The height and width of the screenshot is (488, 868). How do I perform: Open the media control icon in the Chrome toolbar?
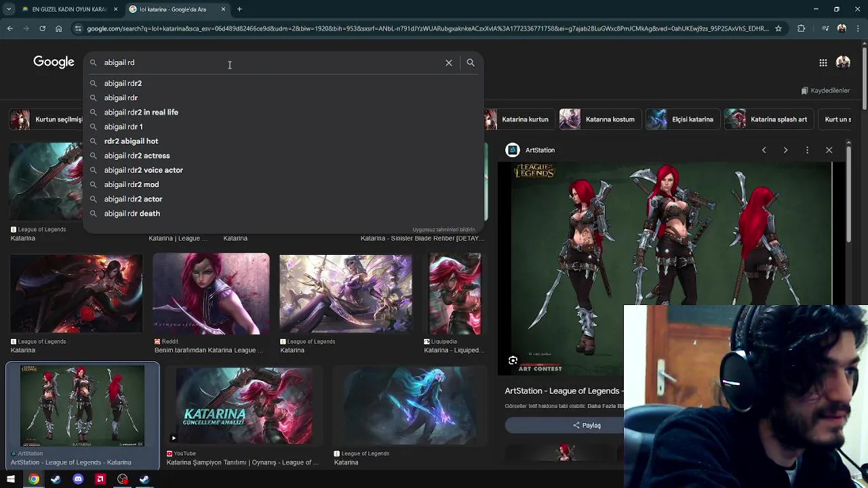pos(825,28)
